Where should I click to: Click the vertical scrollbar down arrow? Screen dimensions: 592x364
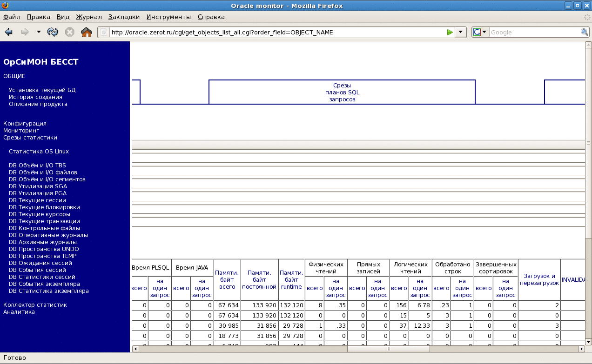click(588, 341)
